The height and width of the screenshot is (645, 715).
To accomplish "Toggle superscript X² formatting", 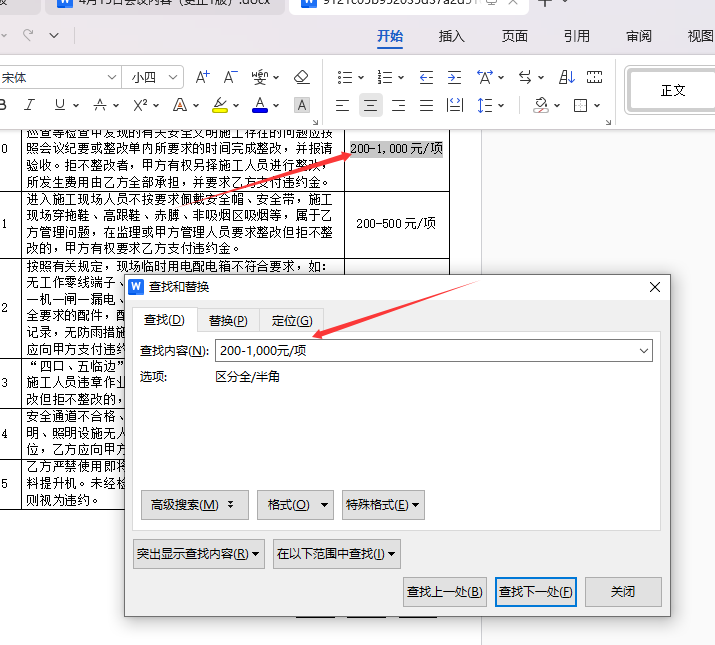I will 140,105.
